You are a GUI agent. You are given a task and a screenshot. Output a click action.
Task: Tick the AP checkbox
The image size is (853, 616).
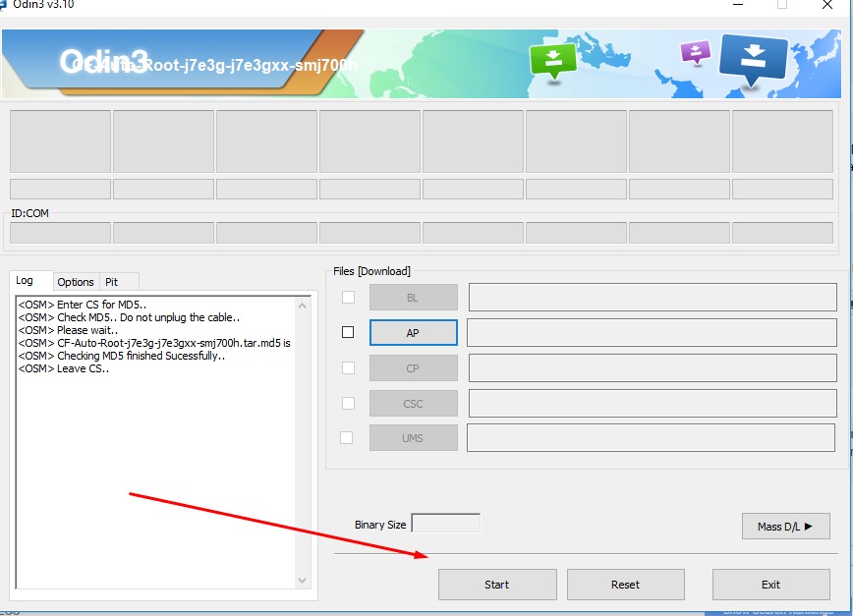[348, 332]
